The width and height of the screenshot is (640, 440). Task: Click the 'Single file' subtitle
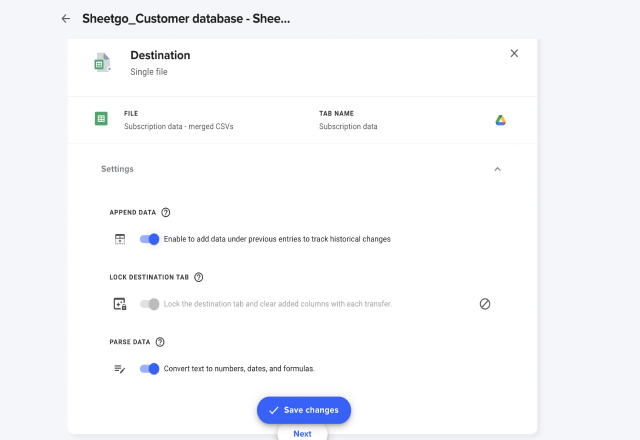click(x=149, y=72)
